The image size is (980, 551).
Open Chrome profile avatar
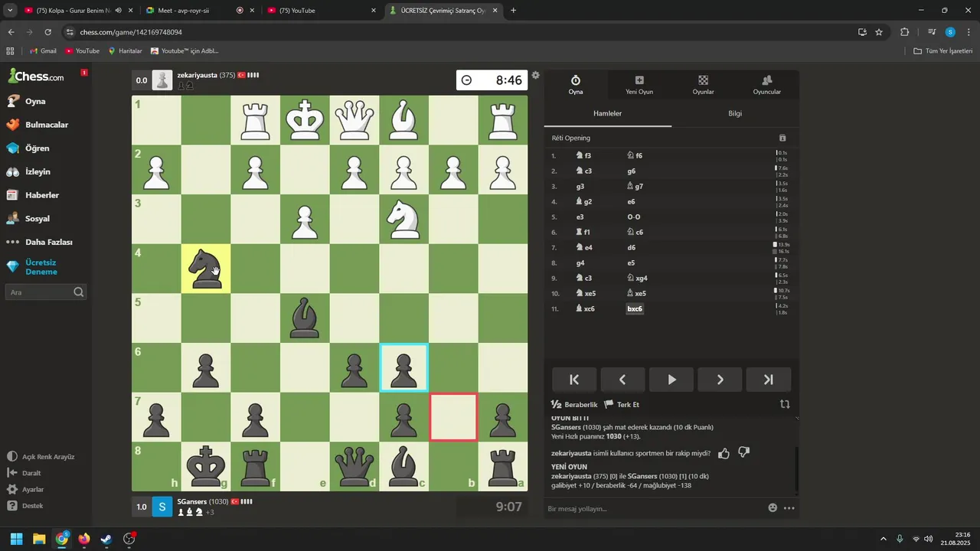click(950, 32)
